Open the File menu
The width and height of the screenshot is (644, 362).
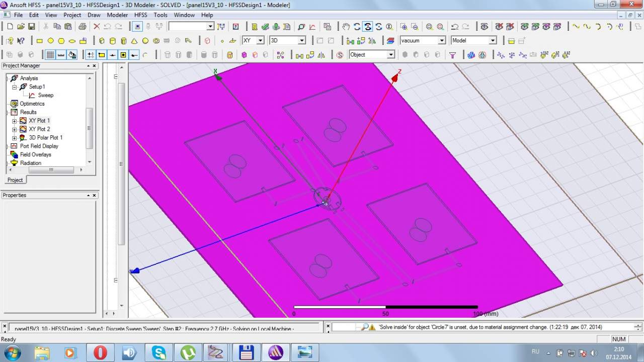pyautogui.click(x=19, y=15)
